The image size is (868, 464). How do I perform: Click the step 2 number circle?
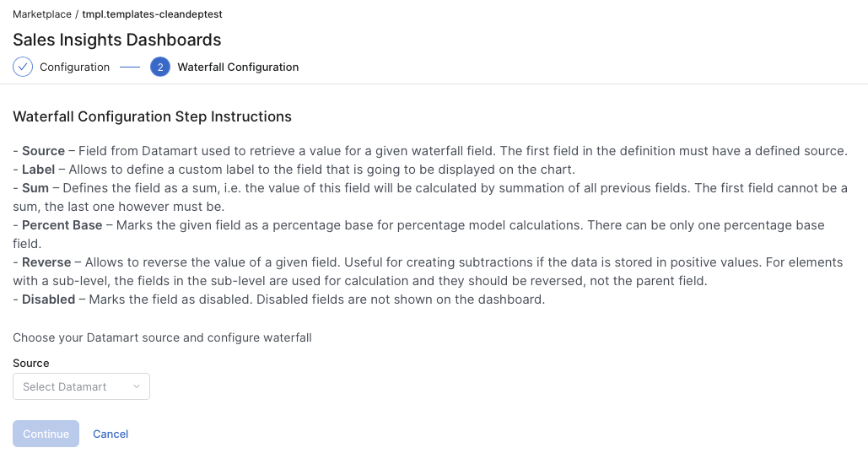(160, 67)
